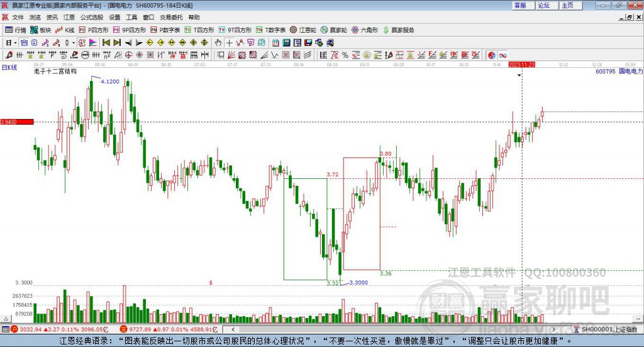Open the P四方形 tool
Screen dimensions: 644x347
(94, 30)
